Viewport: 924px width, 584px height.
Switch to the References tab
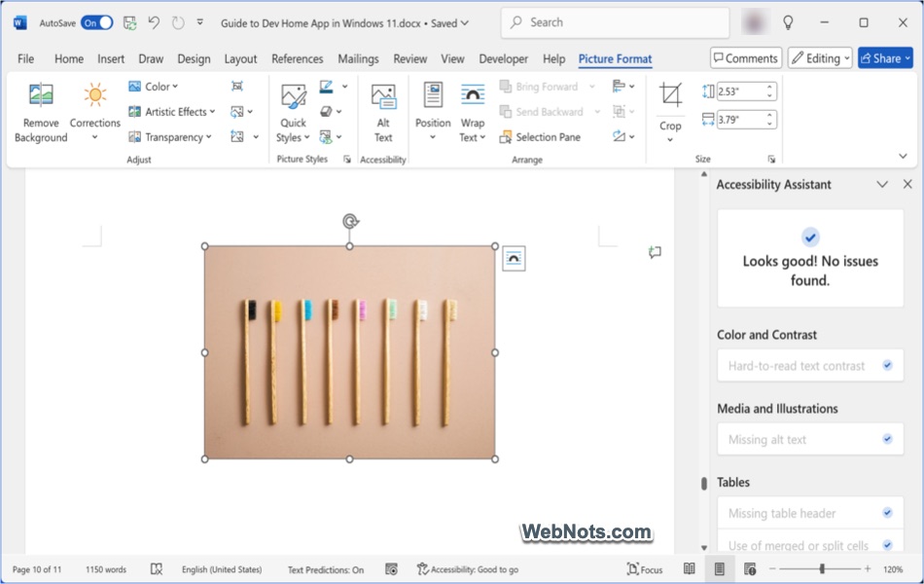pos(297,59)
